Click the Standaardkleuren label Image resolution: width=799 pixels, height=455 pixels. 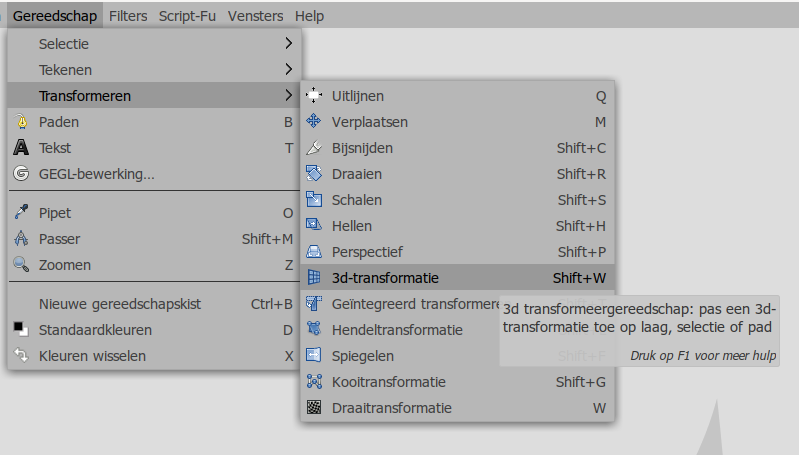[95, 330]
